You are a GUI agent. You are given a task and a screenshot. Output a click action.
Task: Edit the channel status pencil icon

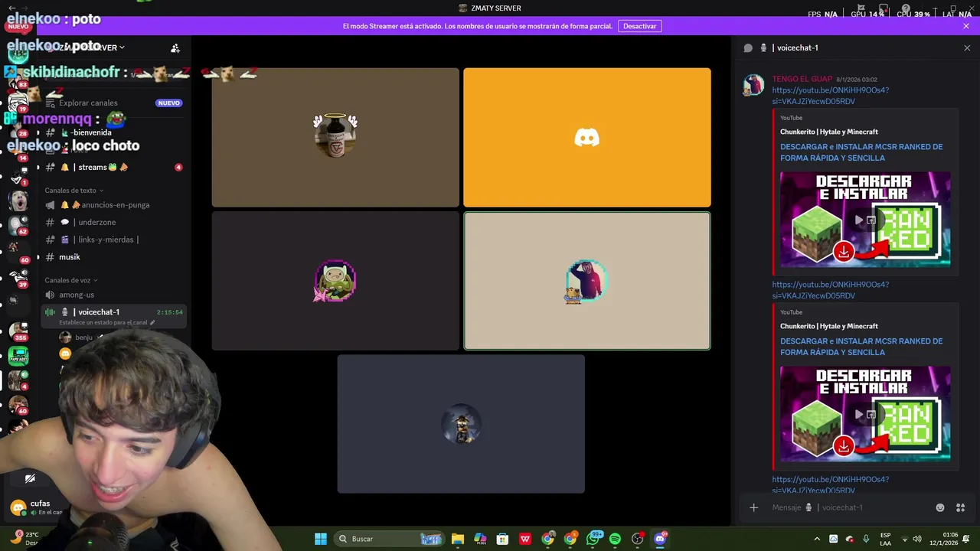tap(152, 323)
